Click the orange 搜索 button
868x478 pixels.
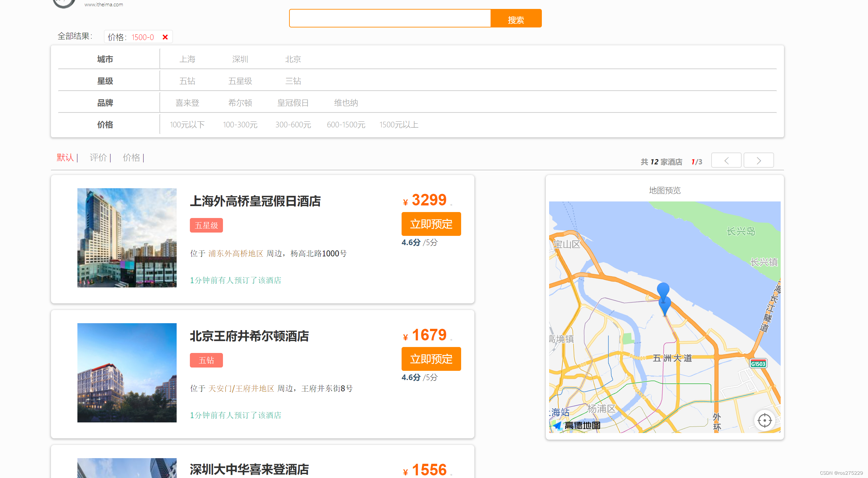[516, 19]
